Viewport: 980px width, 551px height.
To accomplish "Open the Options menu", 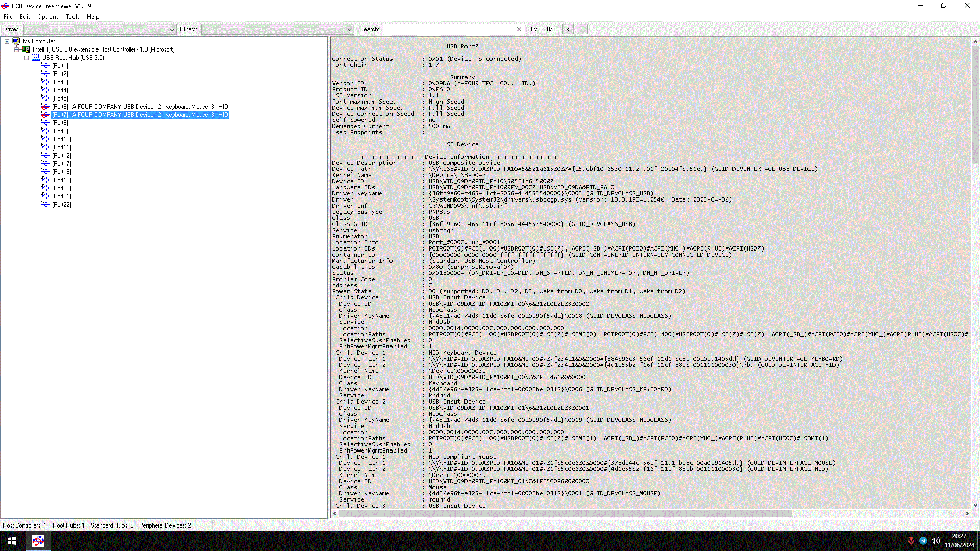I will (47, 17).
